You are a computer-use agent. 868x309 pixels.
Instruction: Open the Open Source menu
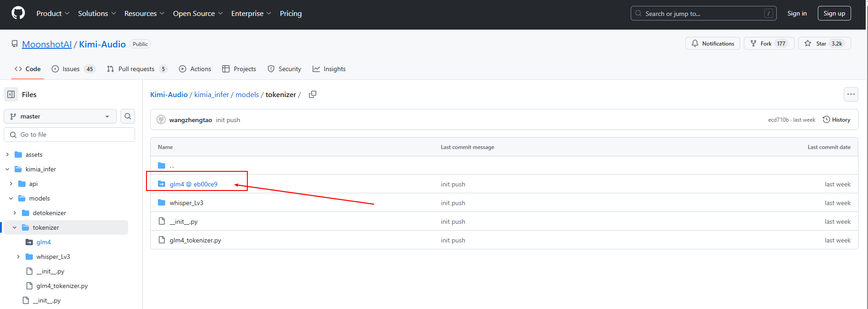[198, 14]
